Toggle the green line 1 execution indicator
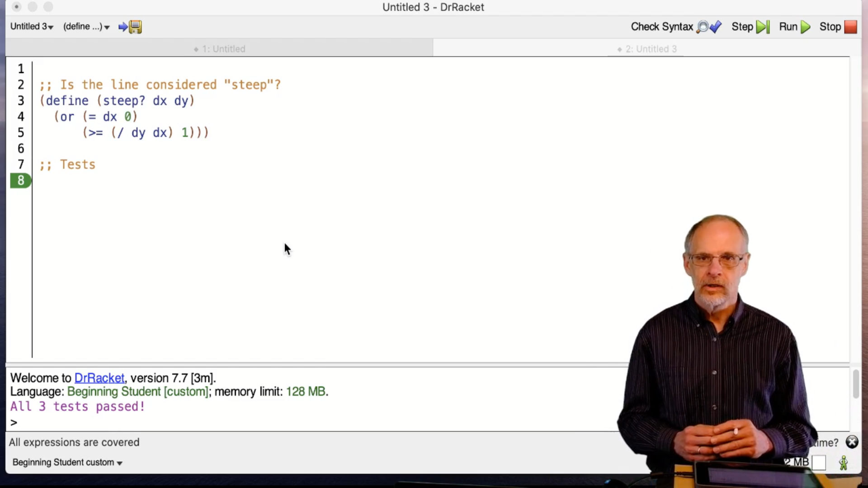 pos(21,69)
